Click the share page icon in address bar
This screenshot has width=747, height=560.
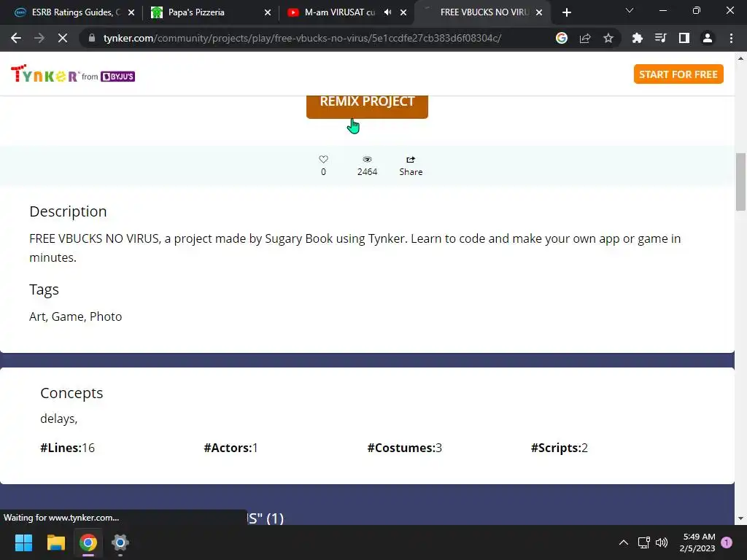(x=585, y=38)
